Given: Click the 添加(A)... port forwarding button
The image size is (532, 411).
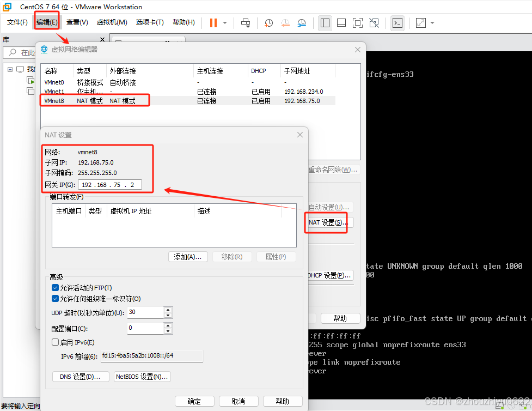Looking at the screenshot, I should [188, 257].
